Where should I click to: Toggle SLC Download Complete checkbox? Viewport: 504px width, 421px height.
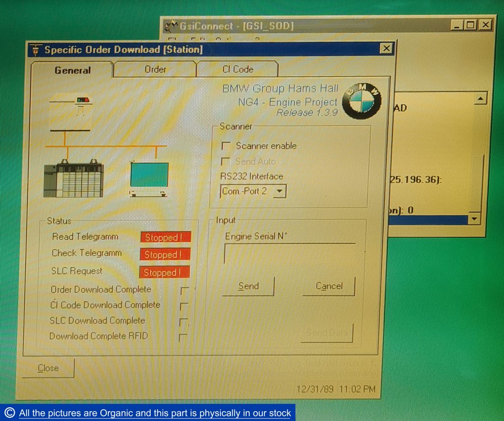click(184, 322)
